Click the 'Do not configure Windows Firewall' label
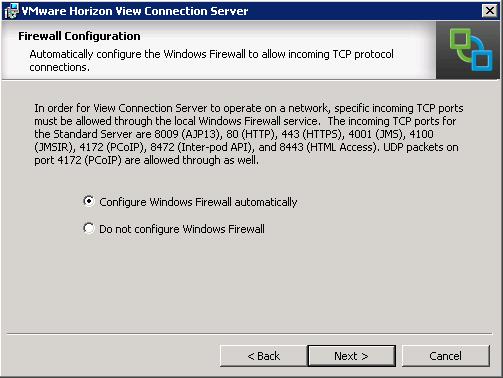 click(x=182, y=229)
